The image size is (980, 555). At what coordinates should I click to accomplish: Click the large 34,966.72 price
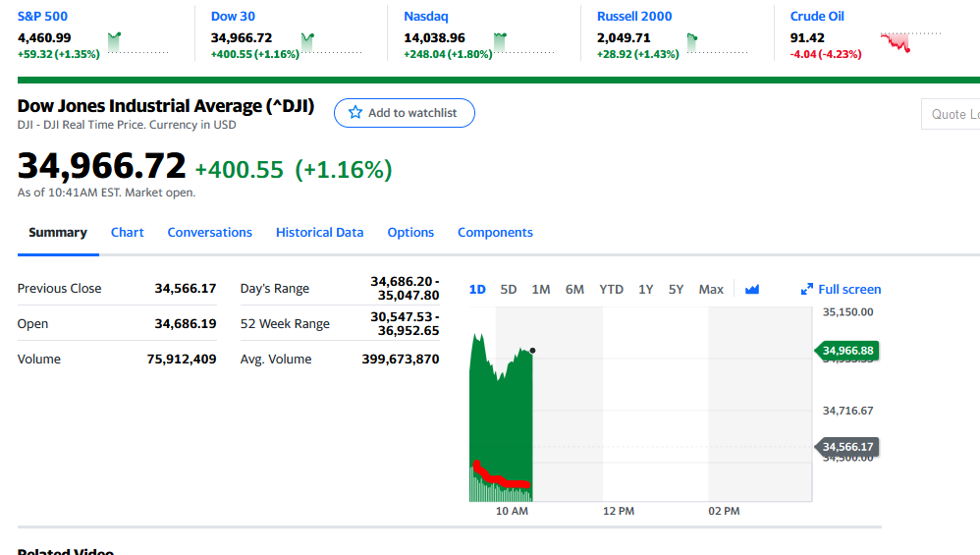(x=102, y=166)
